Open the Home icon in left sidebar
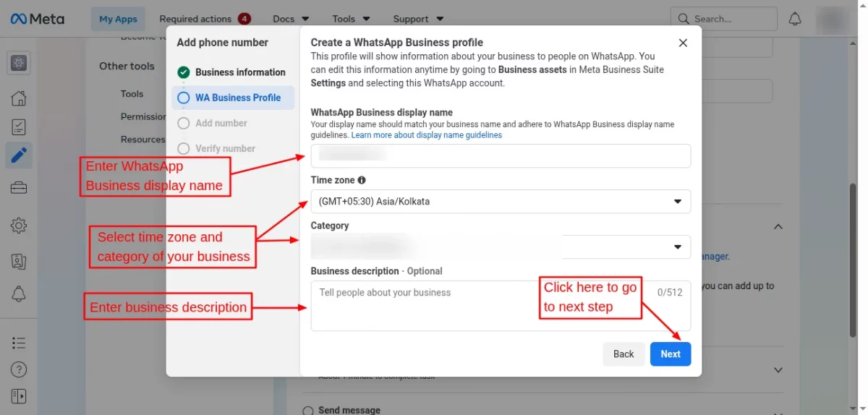The height and width of the screenshot is (415, 868). tap(19, 98)
